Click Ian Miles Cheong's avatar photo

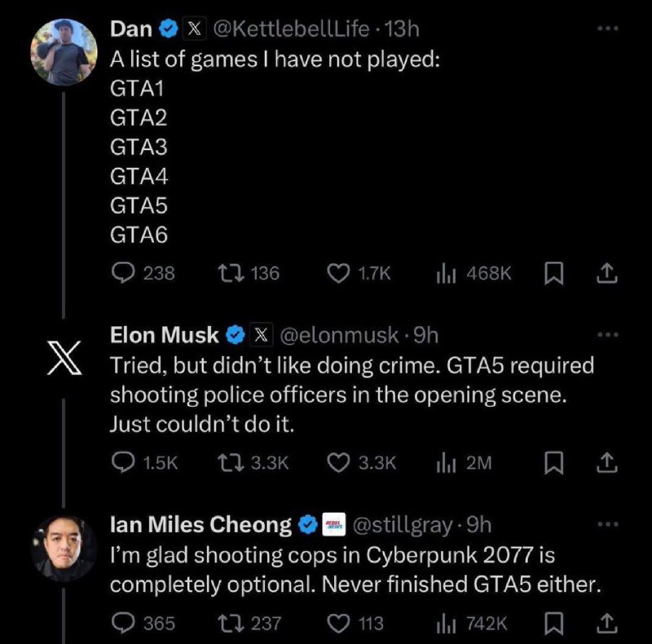[x=64, y=549]
